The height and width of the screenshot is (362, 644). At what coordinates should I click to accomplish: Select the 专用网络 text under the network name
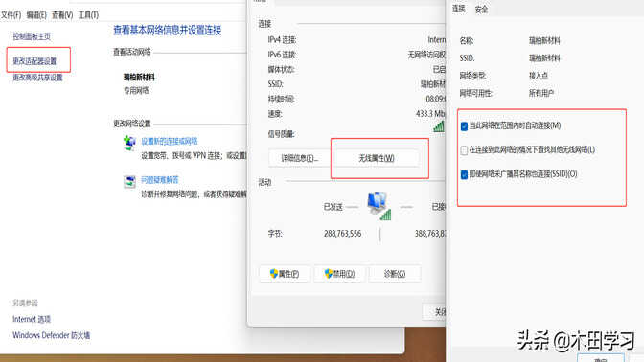pyautogui.click(x=136, y=90)
